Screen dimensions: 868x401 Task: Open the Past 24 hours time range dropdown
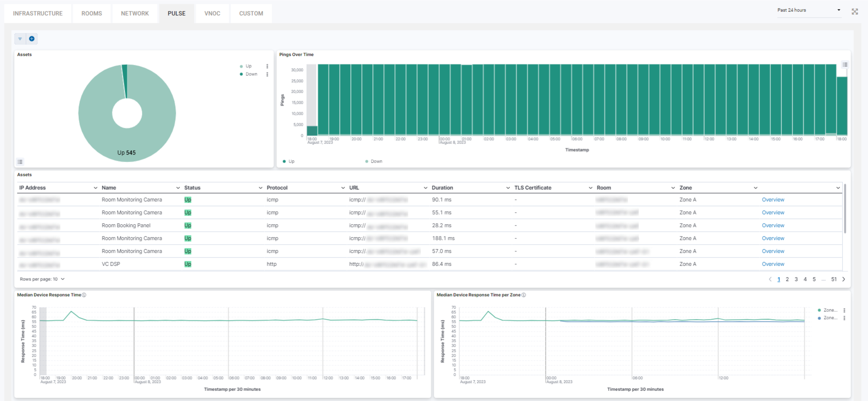[x=809, y=10]
